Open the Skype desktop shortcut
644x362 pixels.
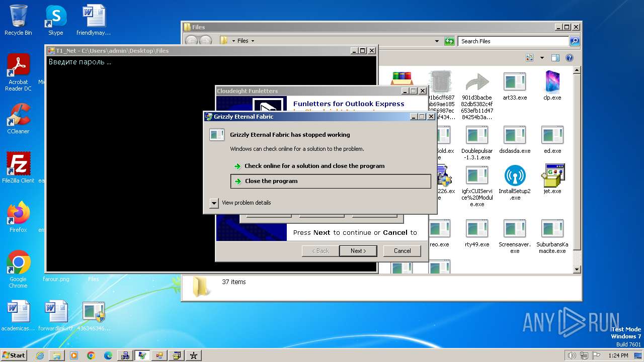pyautogui.click(x=55, y=20)
